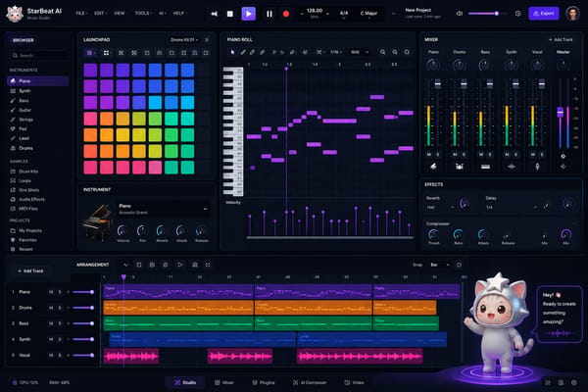Open the Snap Bar dropdown

coord(439,265)
